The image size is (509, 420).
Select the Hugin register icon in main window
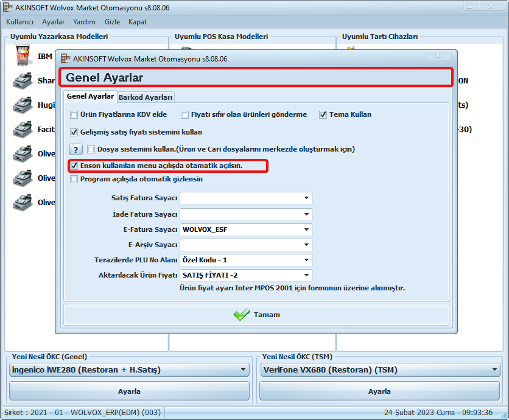[x=23, y=105]
